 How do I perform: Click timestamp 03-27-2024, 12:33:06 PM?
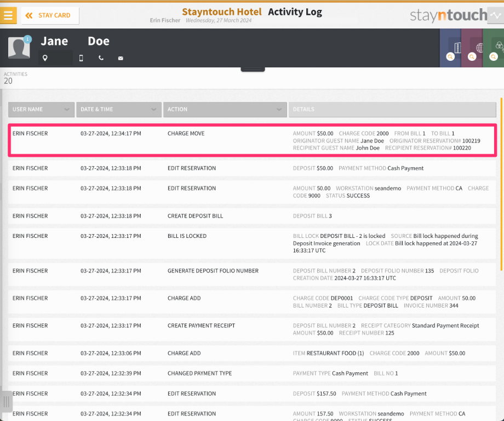point(111,353)
